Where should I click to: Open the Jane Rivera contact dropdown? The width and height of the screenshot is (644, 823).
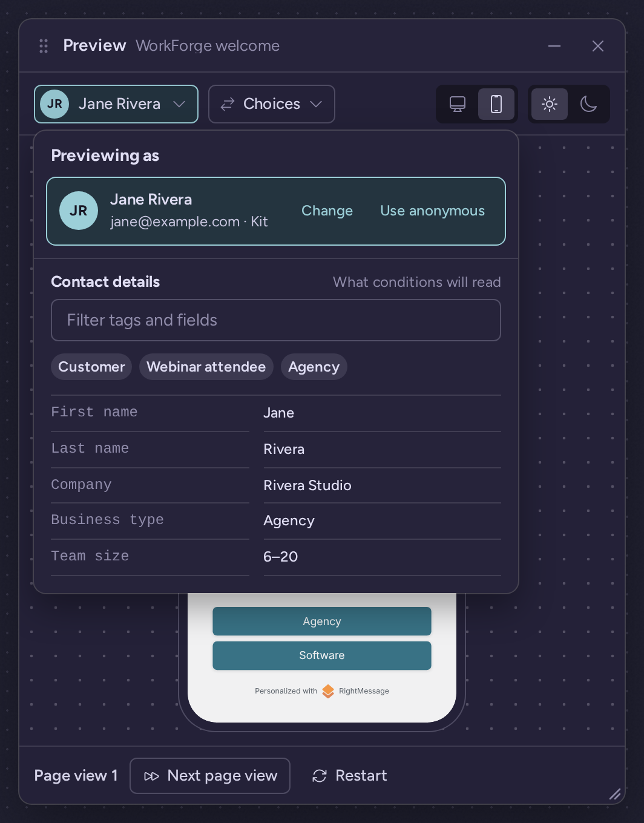pos(116,104)
